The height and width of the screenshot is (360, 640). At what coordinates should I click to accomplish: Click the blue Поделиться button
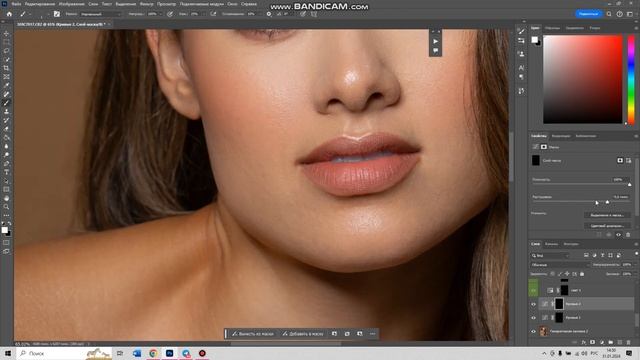589,14
